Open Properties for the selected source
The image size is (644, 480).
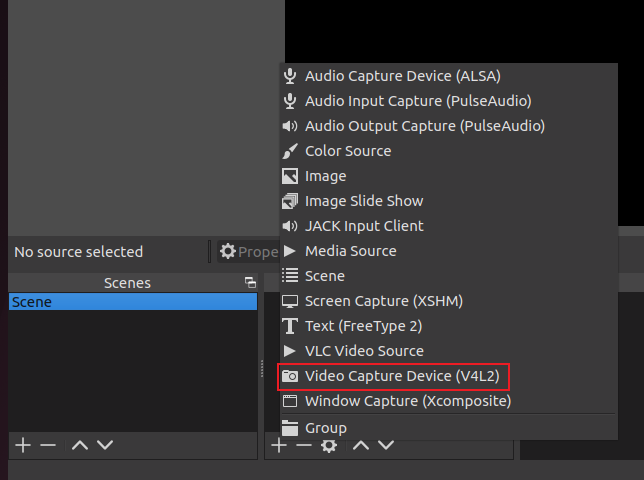click(248, 251)
